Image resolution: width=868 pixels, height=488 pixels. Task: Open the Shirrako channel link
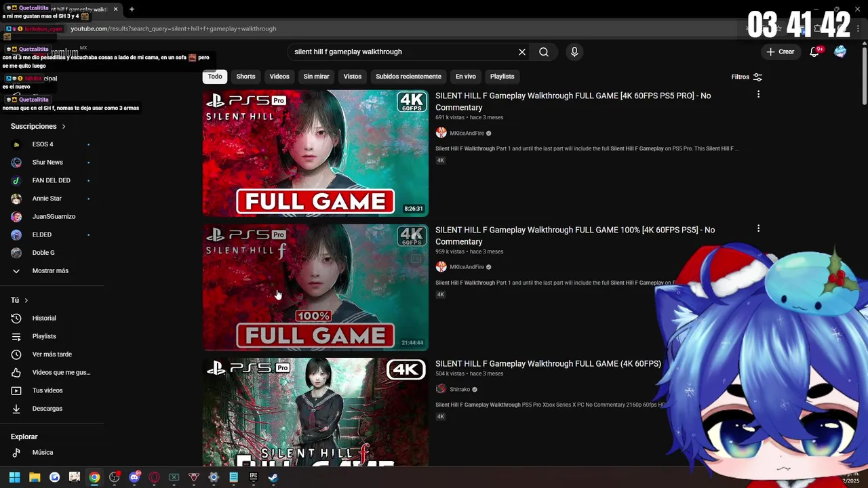pos(460,390)
